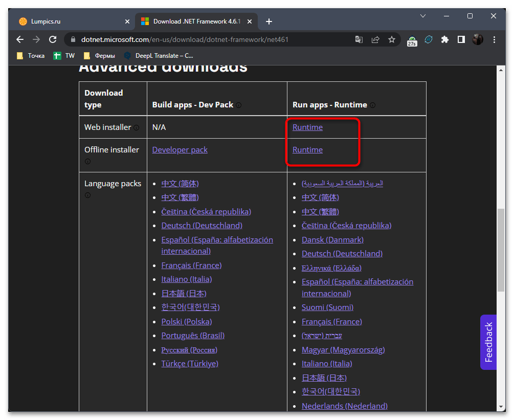514x420 pixels.
Task: Get Runtime Deutsch (Deutschland) pack
Action: coord(342,254)
